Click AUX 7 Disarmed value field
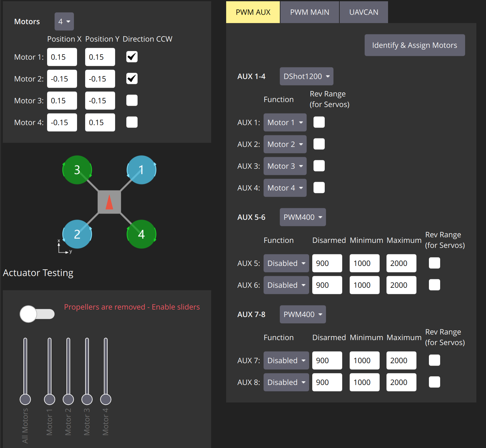Image resolution: width=486 pixels, height=448 pixels. (x=327, y=361)
